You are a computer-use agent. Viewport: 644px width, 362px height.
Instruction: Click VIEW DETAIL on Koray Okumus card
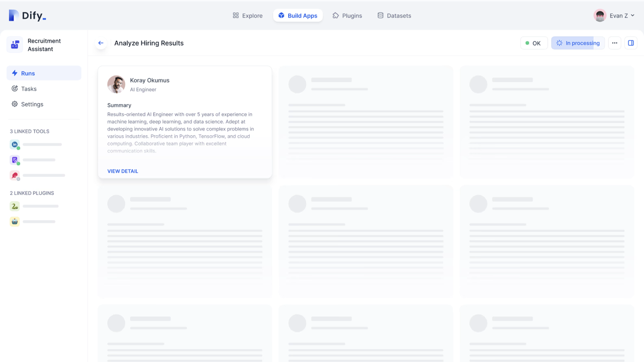coord(123,171)
